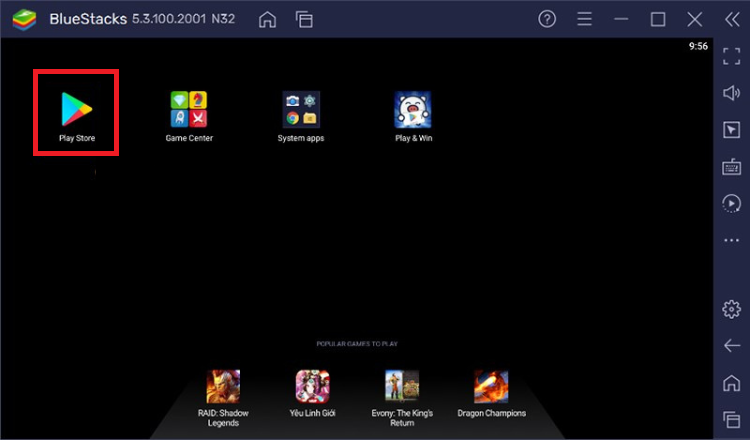Open BlueStacks settings gear in sidebar
Screen dimensions: 750x440
[x=731, y=309]
